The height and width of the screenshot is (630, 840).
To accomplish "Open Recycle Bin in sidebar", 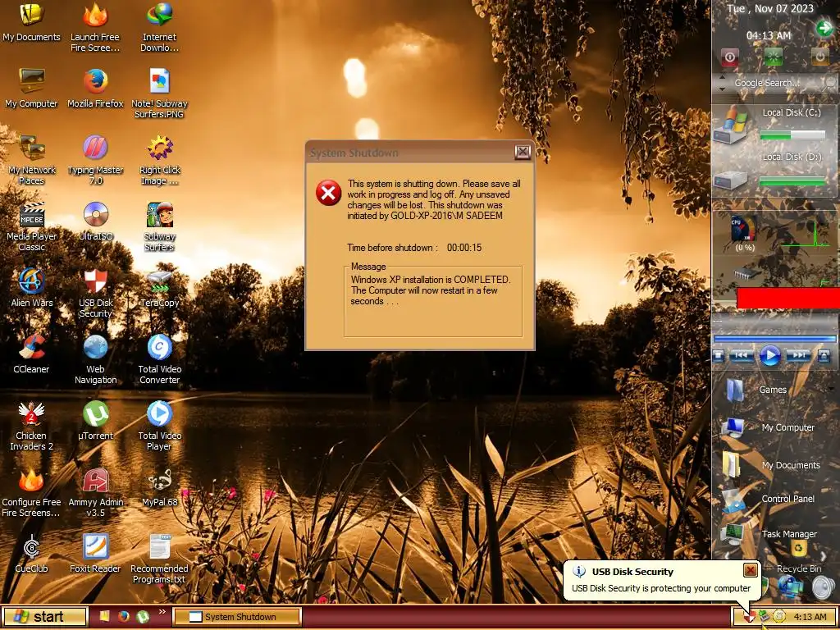I will pos(799,557).
